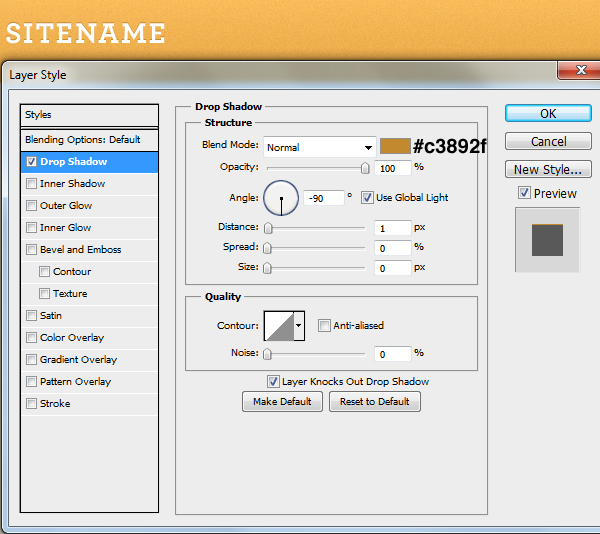Select the Bevel and Emboss label
Image resolution: width=600 pixels, height=534 pixels.
pos(81,250)
